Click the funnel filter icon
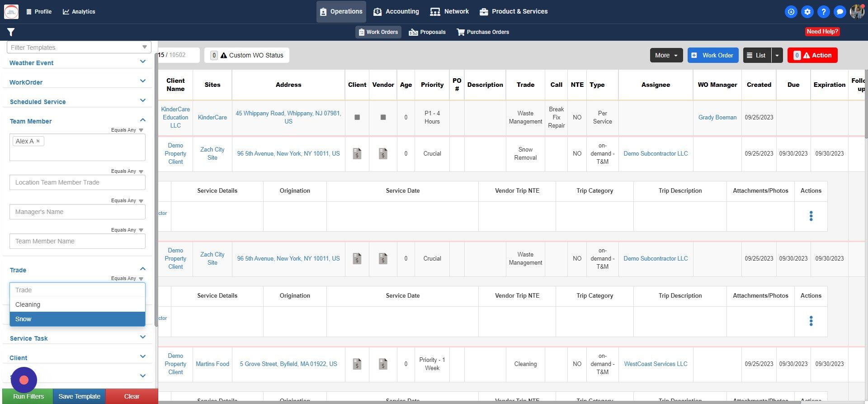Viewport: 868px width, 404px height. pyautogui.click(x=11, y=32)
